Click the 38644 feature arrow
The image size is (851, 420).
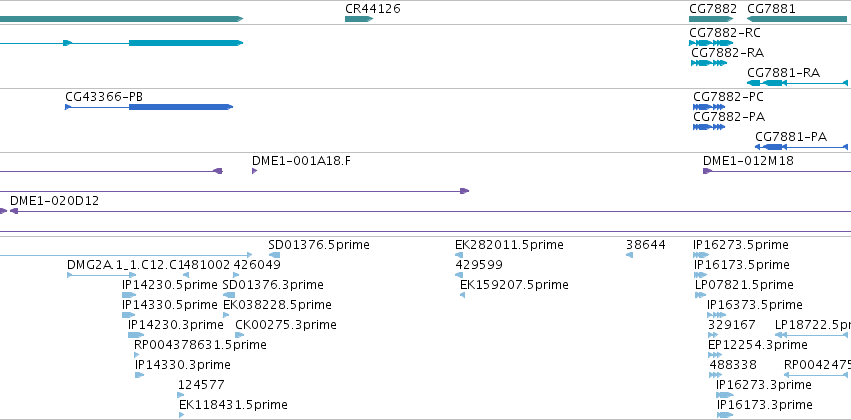[x=630, y=255]
